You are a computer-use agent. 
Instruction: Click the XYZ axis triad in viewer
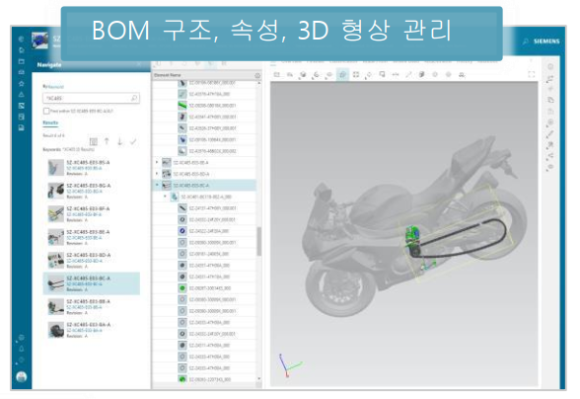click(x=290, y=366)
